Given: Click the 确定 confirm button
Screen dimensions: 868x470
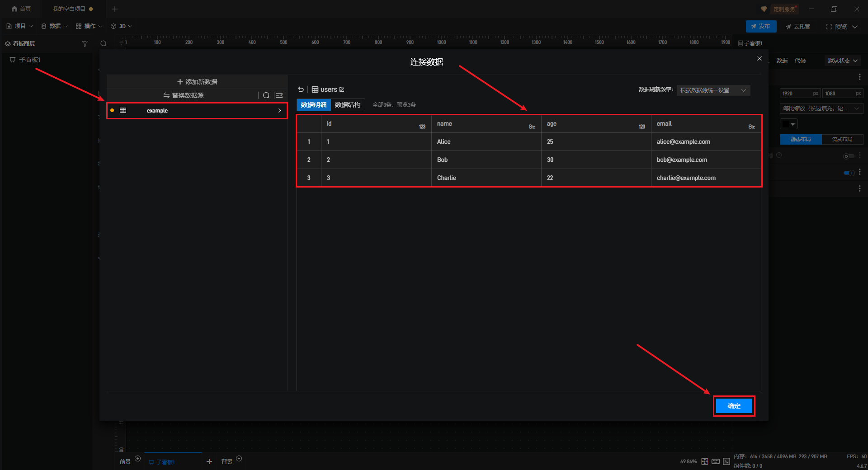Looking at the screenshot, I should [x=734, y=406].
